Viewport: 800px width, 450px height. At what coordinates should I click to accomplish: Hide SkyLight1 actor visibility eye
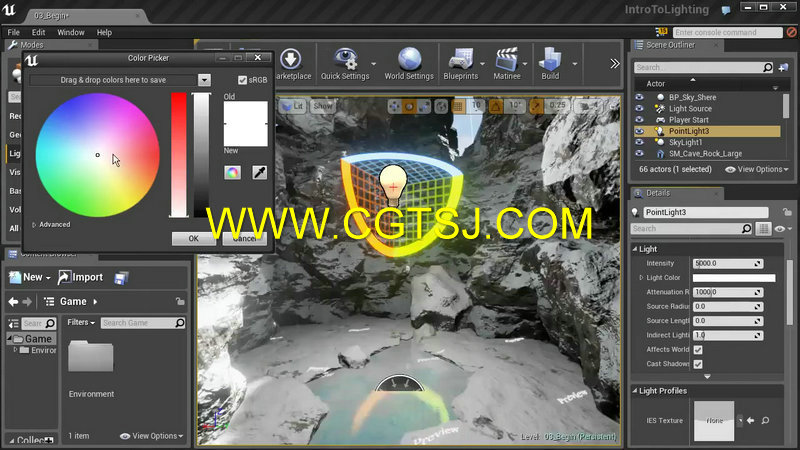point(639,142)
